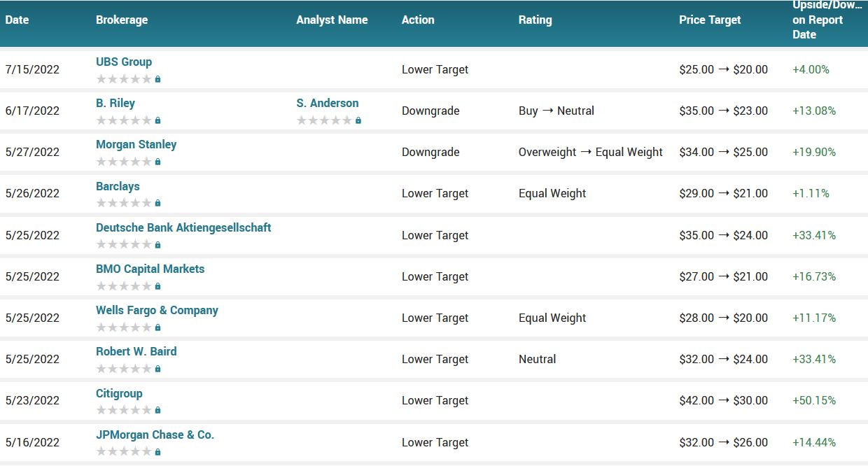The image size is (868, 466).
Task: Click the star rating under JPMorgan Chase & Co.
Action: pyautogui.click(x=124, y=452)
